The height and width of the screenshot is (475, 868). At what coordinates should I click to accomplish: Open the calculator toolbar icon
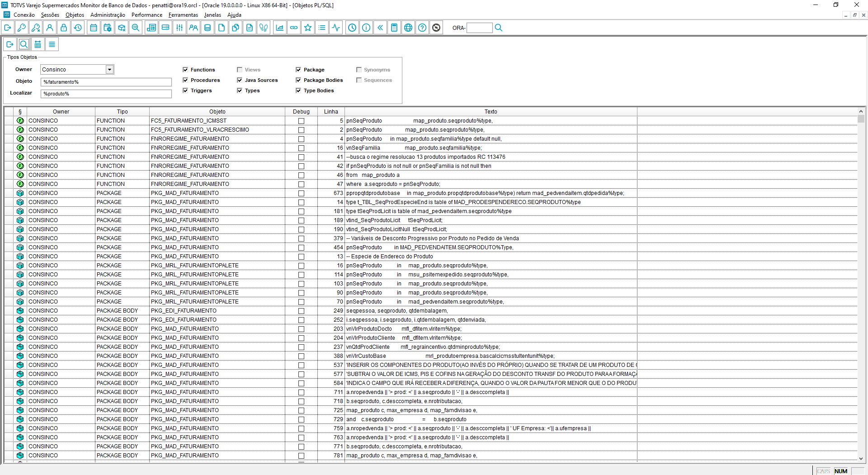[x=394, y=28]
